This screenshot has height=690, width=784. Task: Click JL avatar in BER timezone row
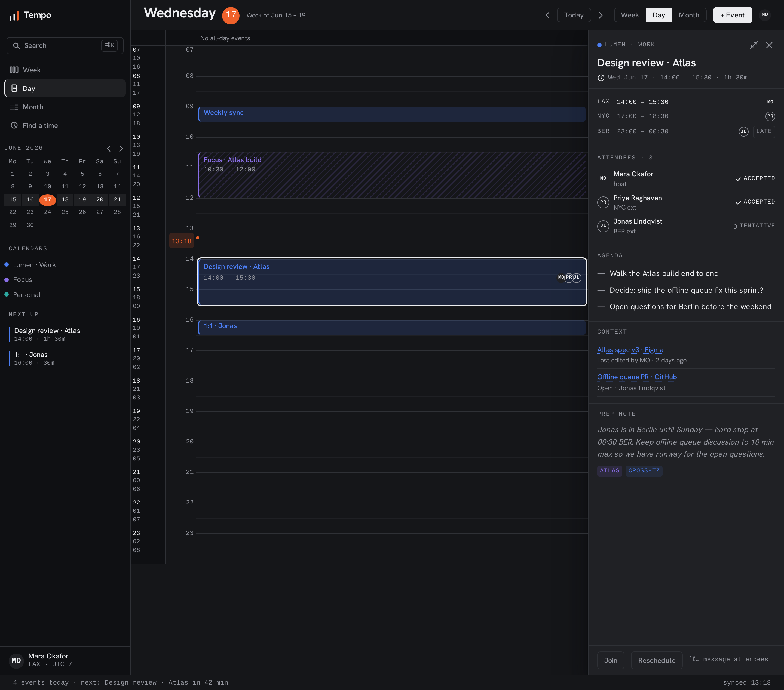point(743,131)
